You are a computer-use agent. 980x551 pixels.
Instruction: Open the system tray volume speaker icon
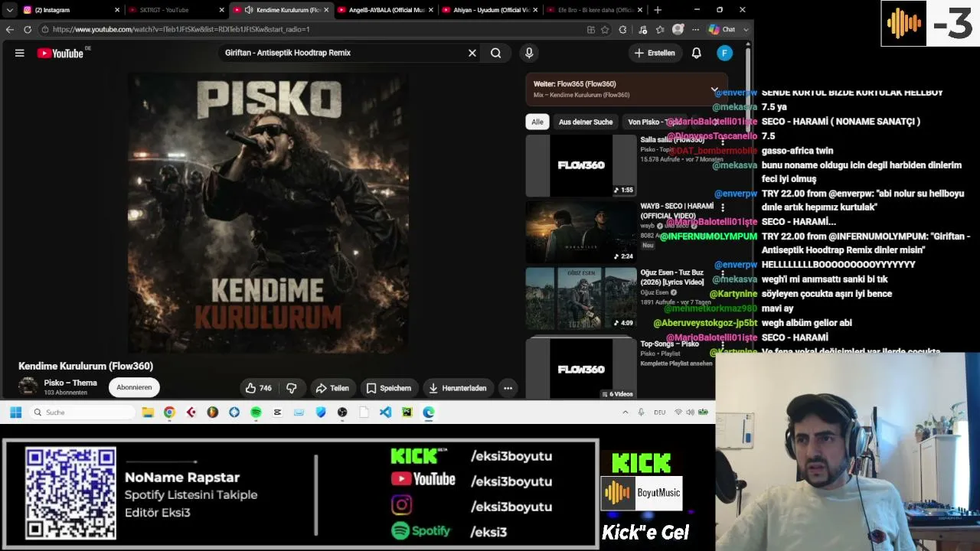pyautogui.click(x=690, y=412)
